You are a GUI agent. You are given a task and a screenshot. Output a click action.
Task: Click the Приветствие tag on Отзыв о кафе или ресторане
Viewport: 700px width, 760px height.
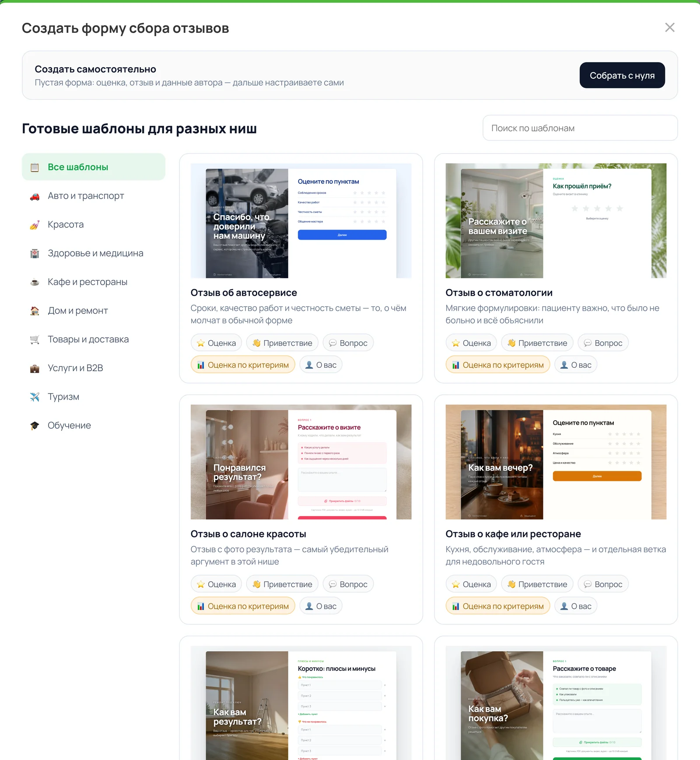click(537, 584)
